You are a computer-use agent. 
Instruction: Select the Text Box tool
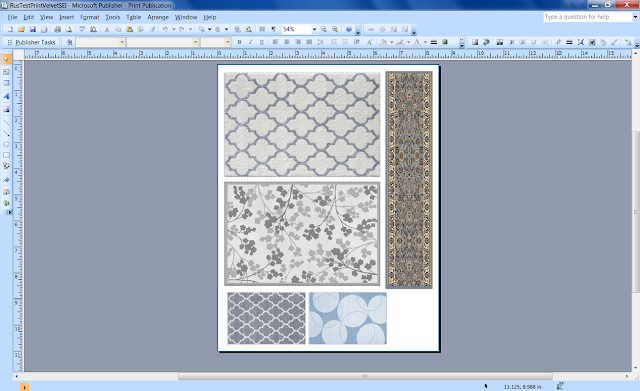(6, 72)
